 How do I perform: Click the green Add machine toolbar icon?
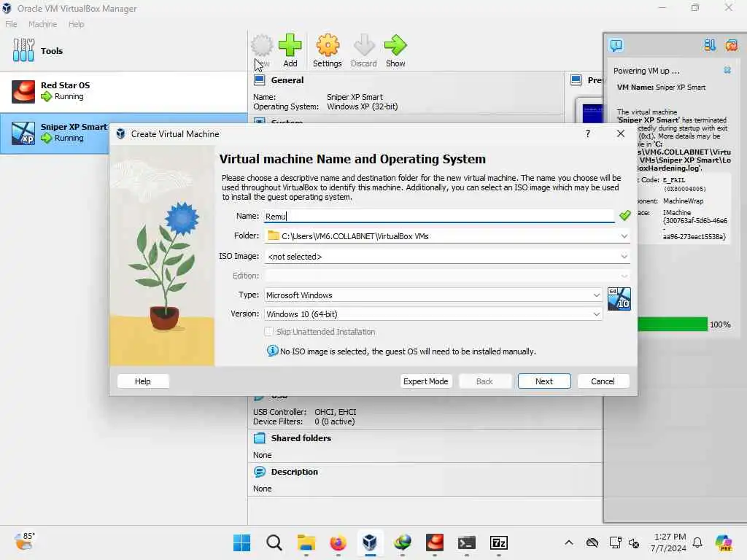(x=290, y=46)
